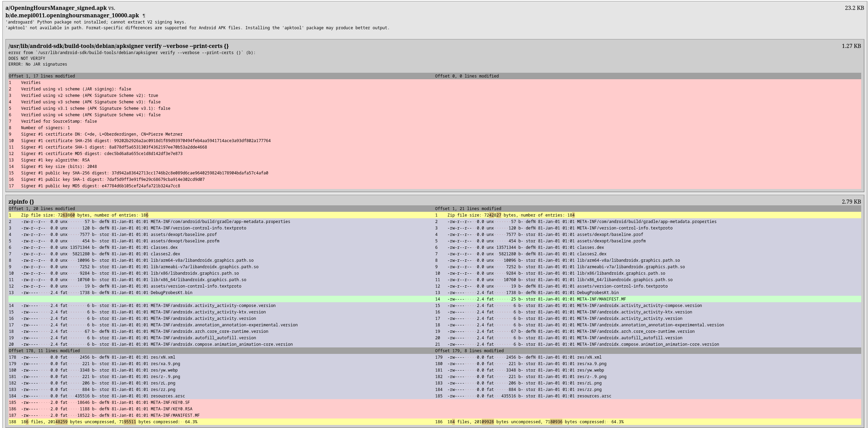Click the 'Verified using v2 scheme' line

[x=89, y=96]
